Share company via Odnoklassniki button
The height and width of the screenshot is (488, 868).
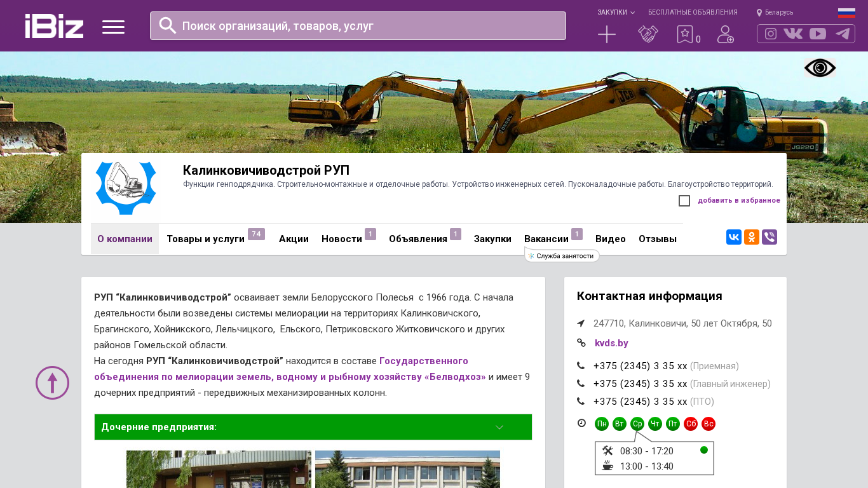click(x=752, y=237)
